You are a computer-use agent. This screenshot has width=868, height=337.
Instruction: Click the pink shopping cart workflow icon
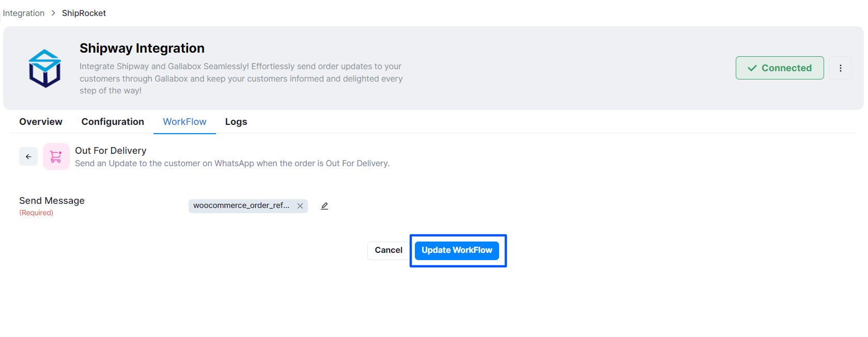[56, 156]
